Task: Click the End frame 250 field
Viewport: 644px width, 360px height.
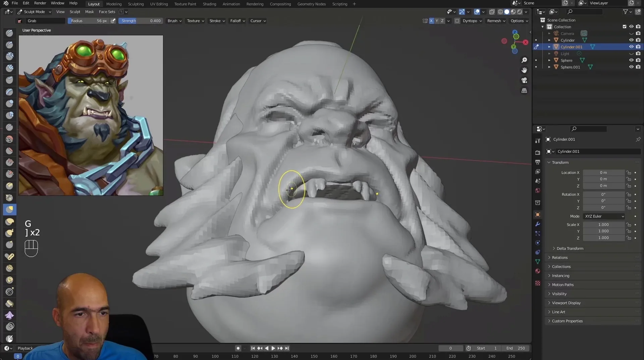Action: point(516,348)
